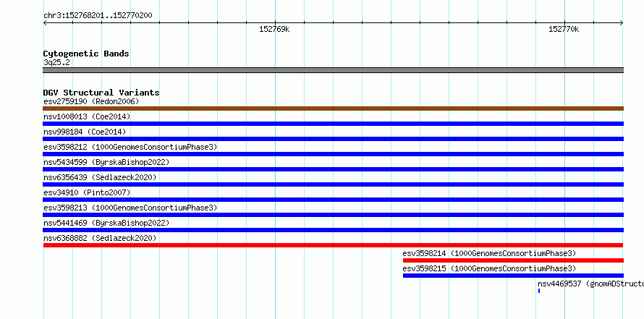Click the blue bar under nsv998184
Screen dimensions: 644x319
pos(333,139)
